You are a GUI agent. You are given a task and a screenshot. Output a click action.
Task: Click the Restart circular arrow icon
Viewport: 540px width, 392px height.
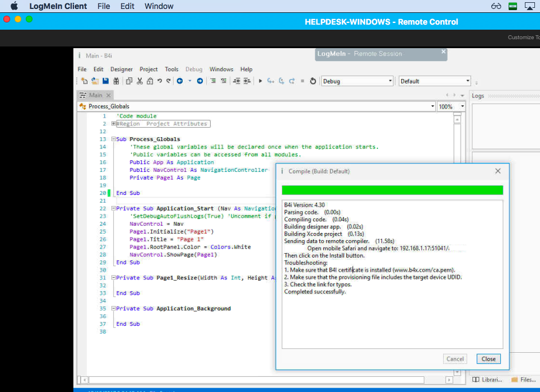click(313, 81)
